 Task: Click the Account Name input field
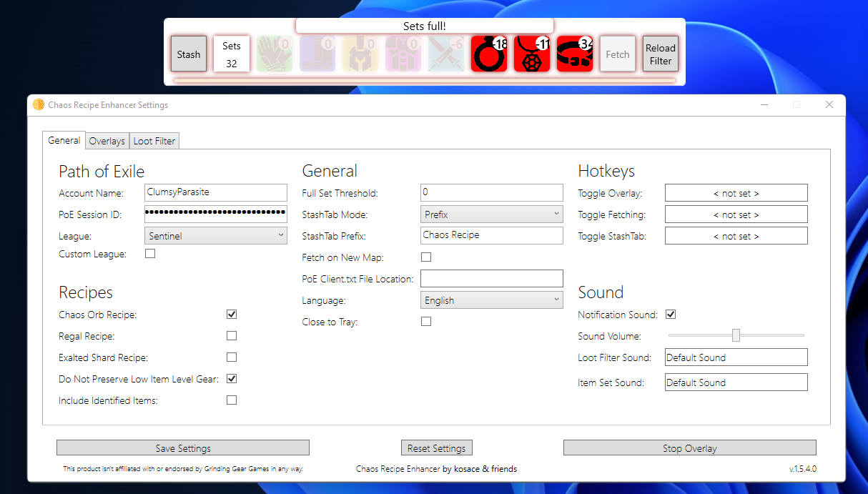coord(216,192)
